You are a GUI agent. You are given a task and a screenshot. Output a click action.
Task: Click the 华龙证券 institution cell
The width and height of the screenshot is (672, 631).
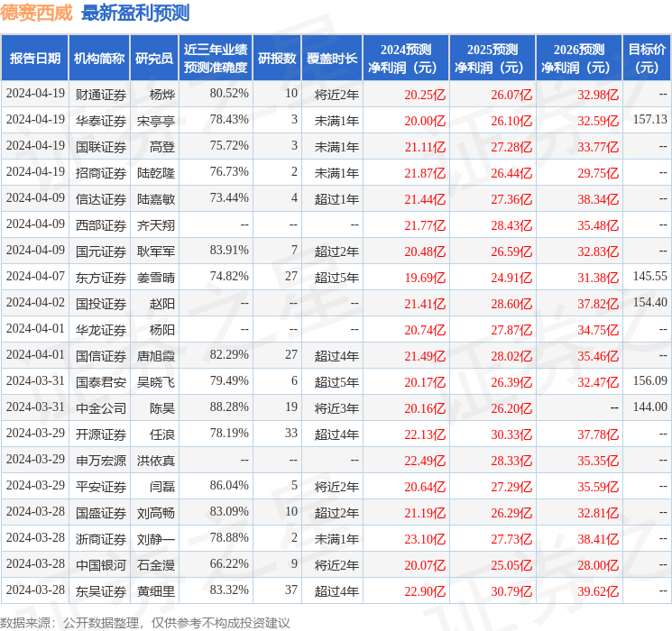point(101,330)
